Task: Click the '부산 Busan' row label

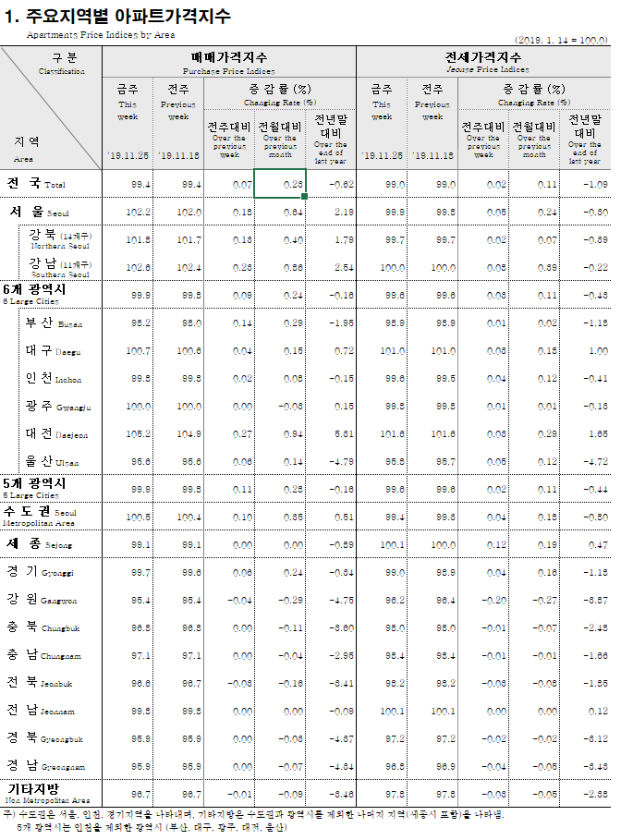Action: coord(54,323)
